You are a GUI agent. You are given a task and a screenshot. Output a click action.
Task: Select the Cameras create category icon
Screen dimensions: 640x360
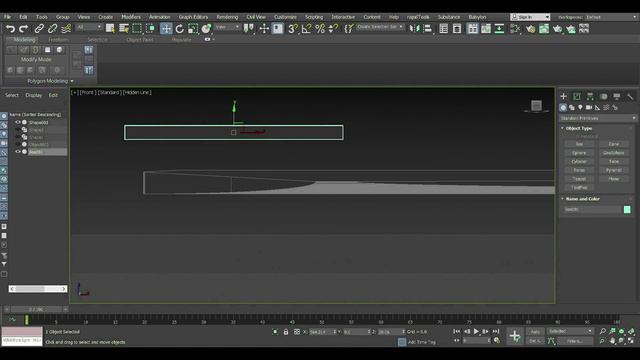[x=589, y=108]
